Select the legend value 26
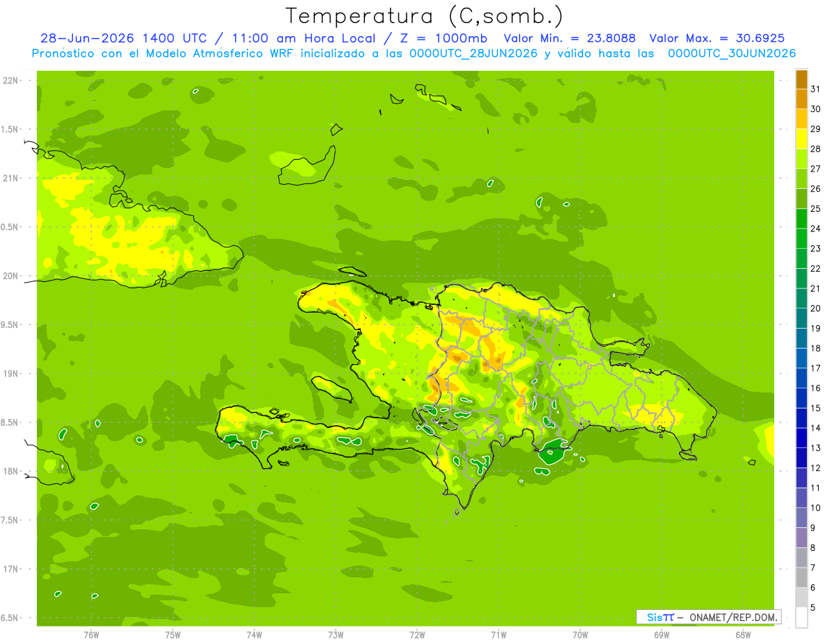Image resolution: width=834 pixels, height=644 pixels. click(x=816, y=189)
